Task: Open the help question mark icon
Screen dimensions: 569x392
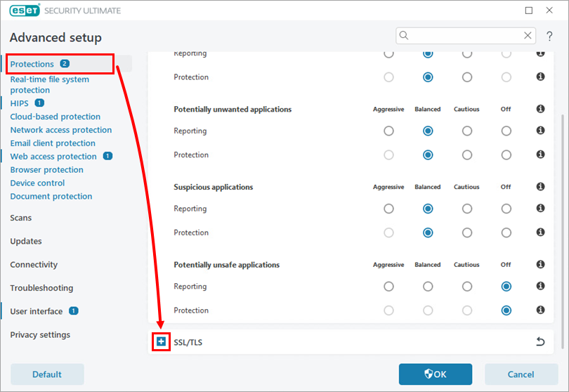Action: 549,36
